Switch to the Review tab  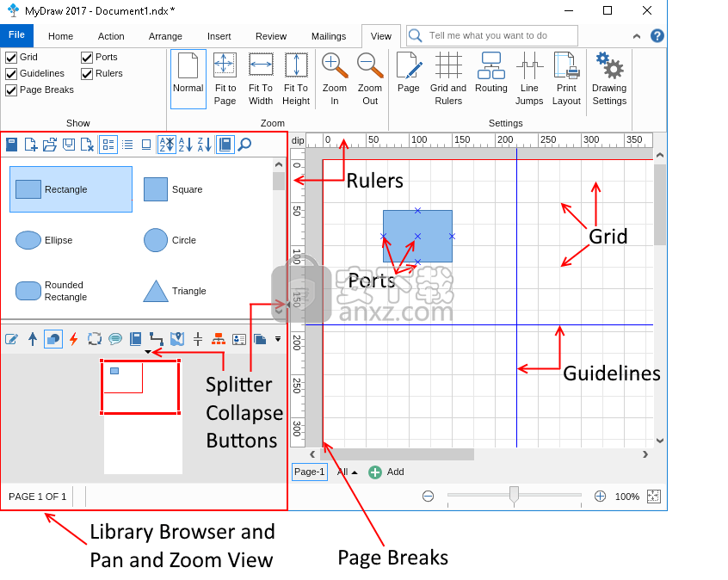[271, 36]
